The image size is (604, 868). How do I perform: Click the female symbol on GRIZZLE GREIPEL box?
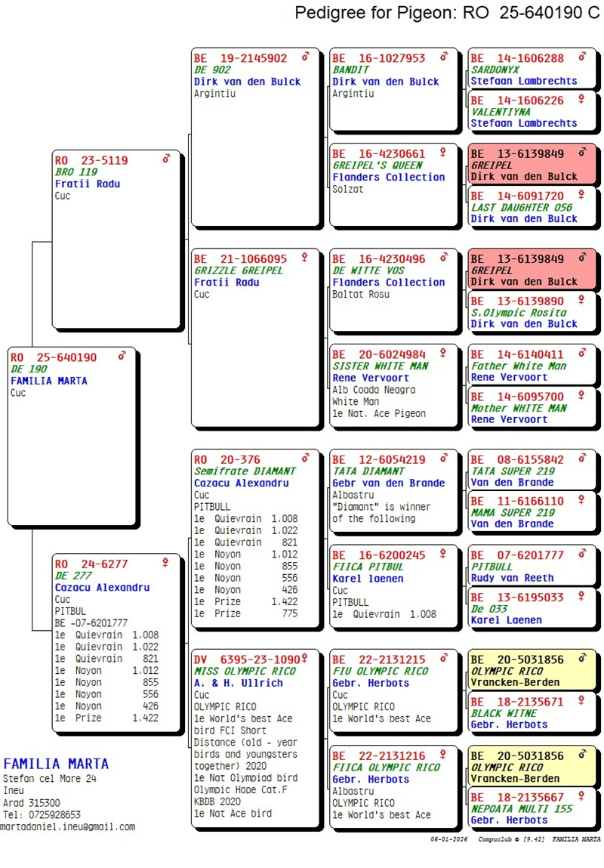pyautogui.click(x=305, y=258)
